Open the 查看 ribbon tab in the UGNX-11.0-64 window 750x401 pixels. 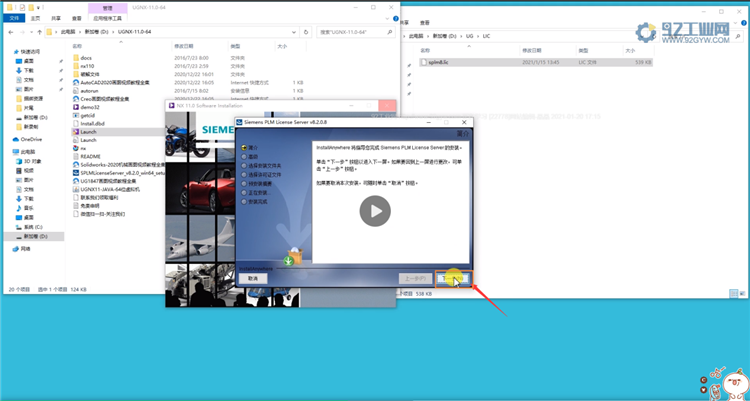[77, 18]
